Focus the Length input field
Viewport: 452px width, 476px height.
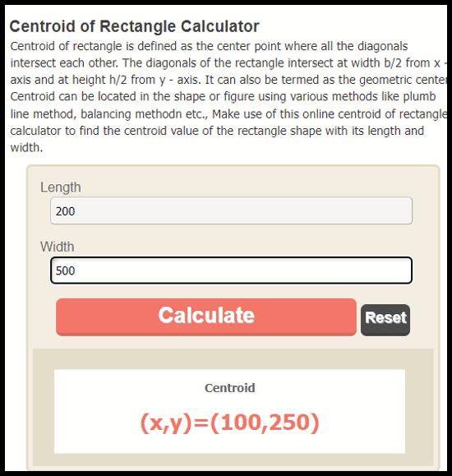point(231,210)
